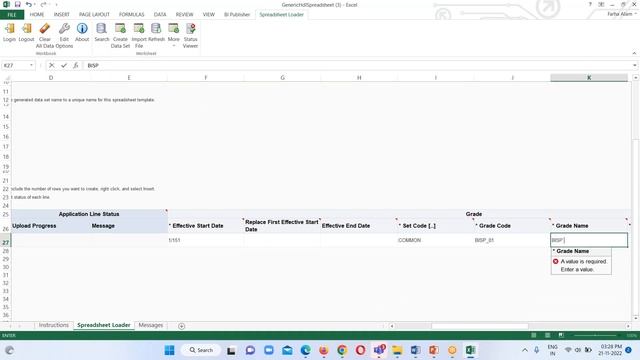This screenshot has height=360, width=640.
Task: Open Google Chrome from the taskbar
Action: (x=342, y=350)
